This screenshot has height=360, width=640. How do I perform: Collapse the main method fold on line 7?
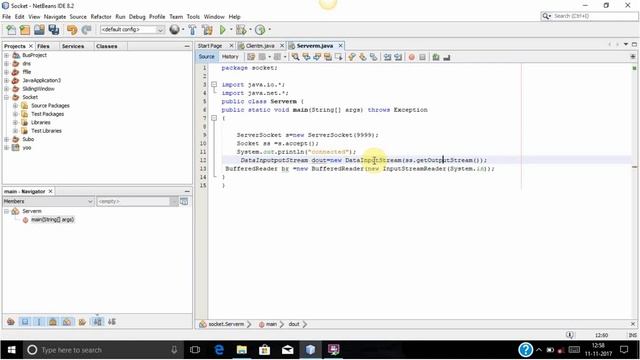point(214,118)
